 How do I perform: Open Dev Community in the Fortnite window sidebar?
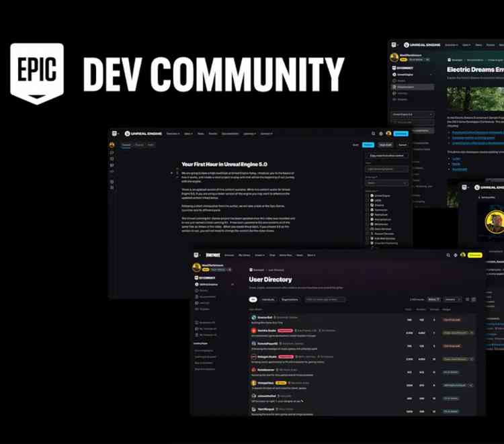click(x=205, y=278)
